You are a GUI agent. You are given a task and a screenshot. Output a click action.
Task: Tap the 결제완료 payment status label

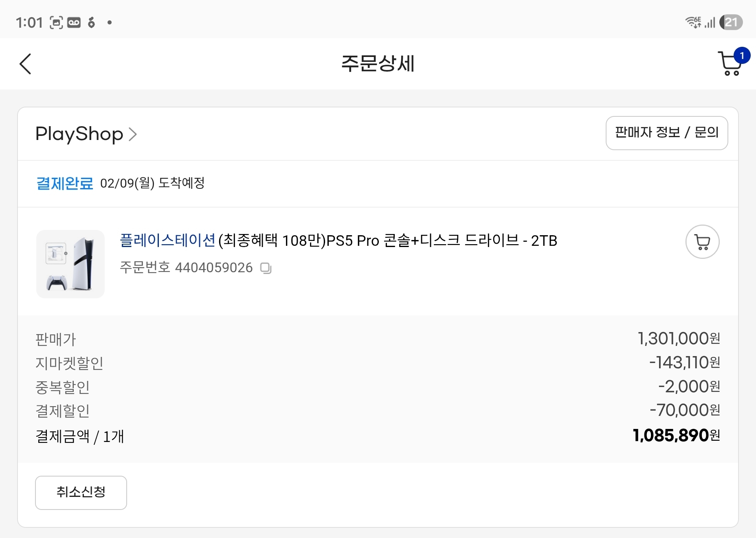coord(64,184)
